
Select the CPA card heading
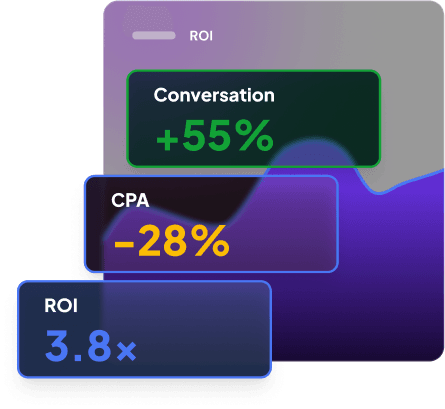point(130,201)
